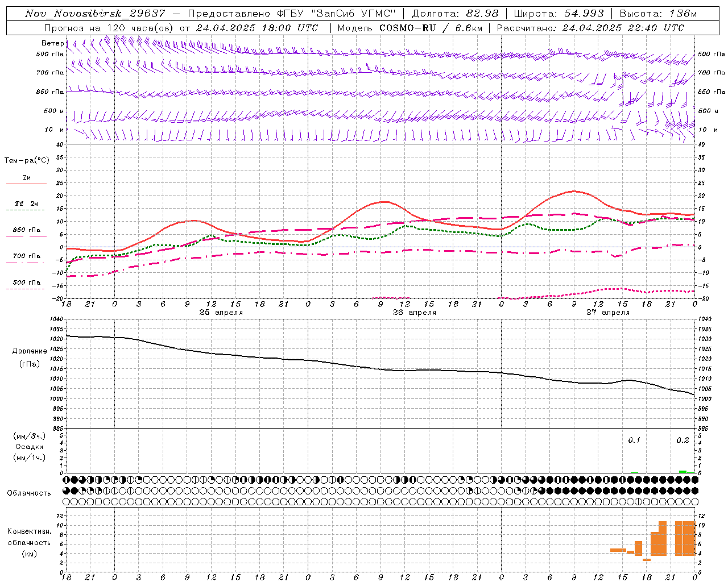728x582 pixels.
Task: Click the 'Осадки' precipitation label
Action: tap(30, 447)
